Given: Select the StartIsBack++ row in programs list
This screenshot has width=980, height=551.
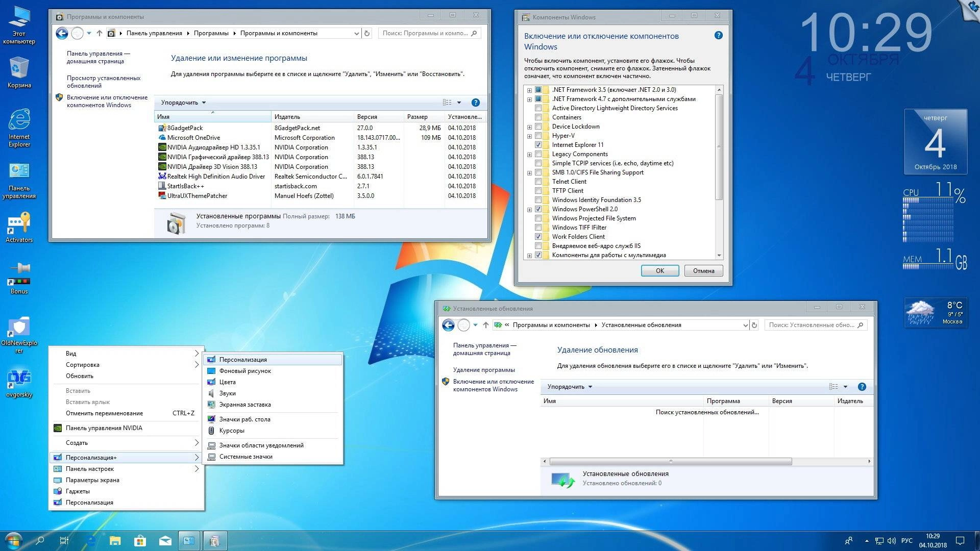Looking at the screenshot, I should tap(320, 186).
